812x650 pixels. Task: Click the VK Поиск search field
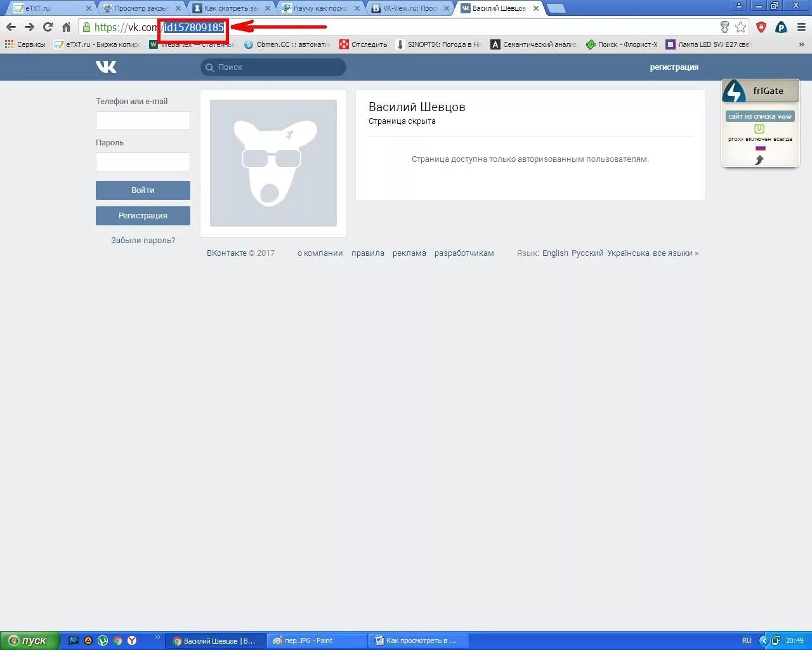point(273,67)
